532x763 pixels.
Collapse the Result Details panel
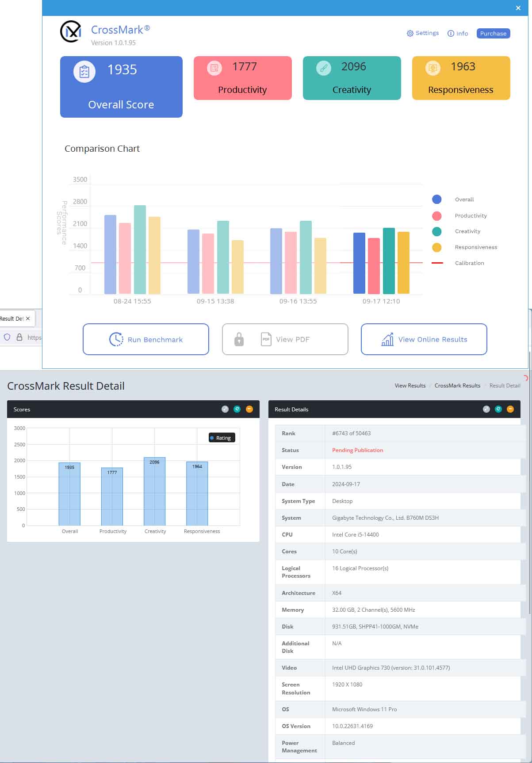[510, 409]
